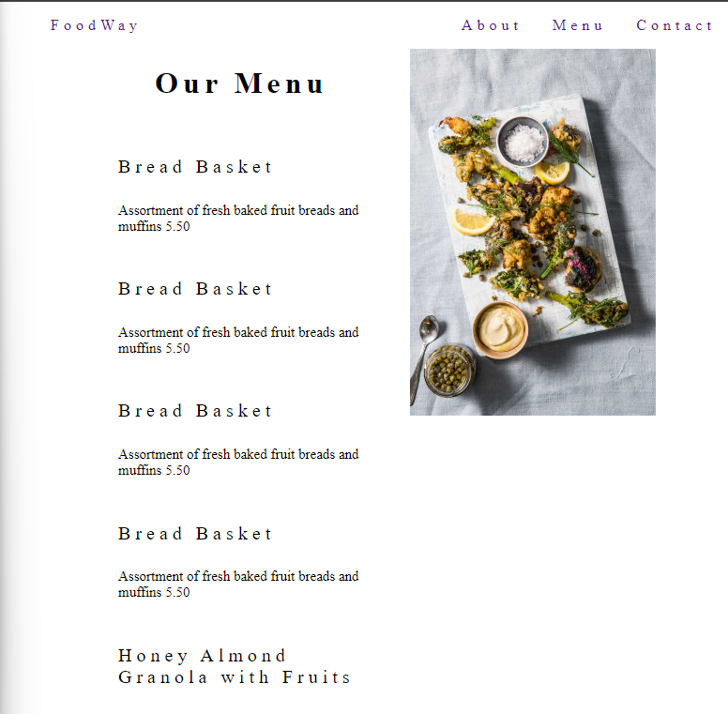Click the pink radicchio fritter in the photo
The image size is (728, 714).
click(582, 268)
